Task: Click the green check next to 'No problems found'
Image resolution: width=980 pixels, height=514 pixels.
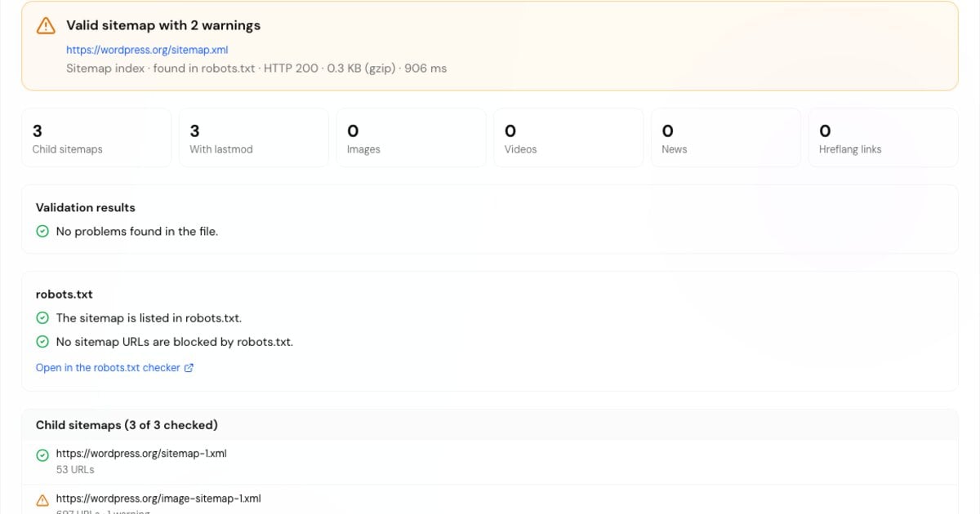Action: click(42, 232)
